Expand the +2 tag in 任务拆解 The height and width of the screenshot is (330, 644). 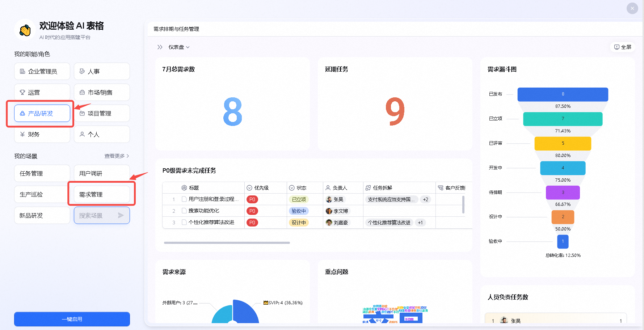pos(425,199)
